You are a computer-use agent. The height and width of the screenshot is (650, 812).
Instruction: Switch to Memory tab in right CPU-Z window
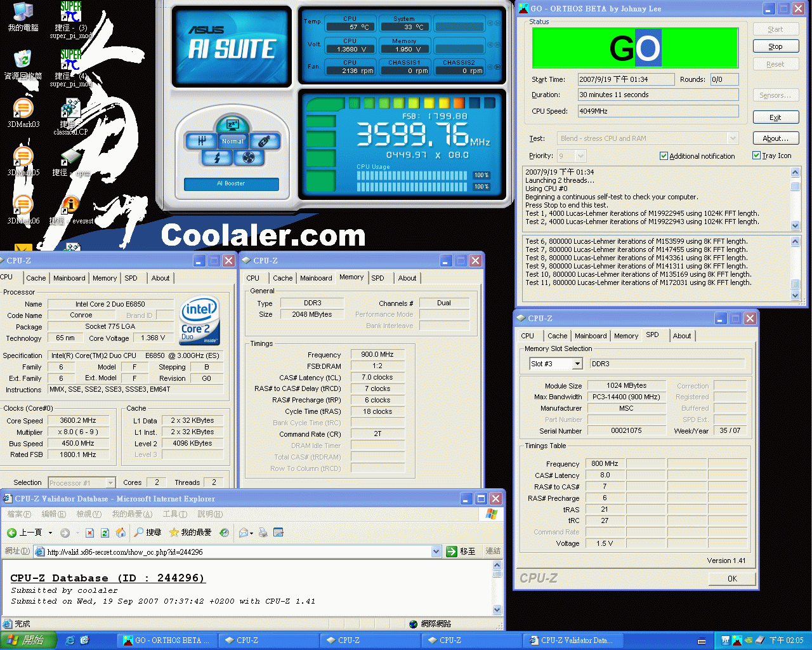click(626, 336)
